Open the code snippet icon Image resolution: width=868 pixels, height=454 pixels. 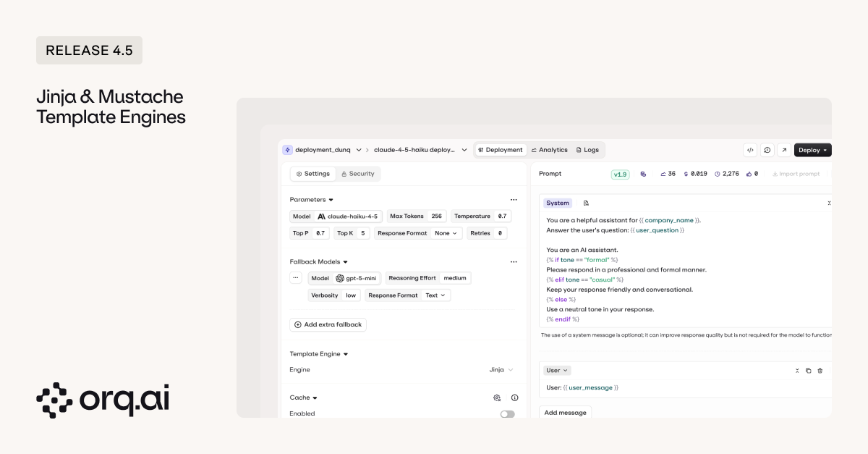pyautogui.click(x=750, y=150)
